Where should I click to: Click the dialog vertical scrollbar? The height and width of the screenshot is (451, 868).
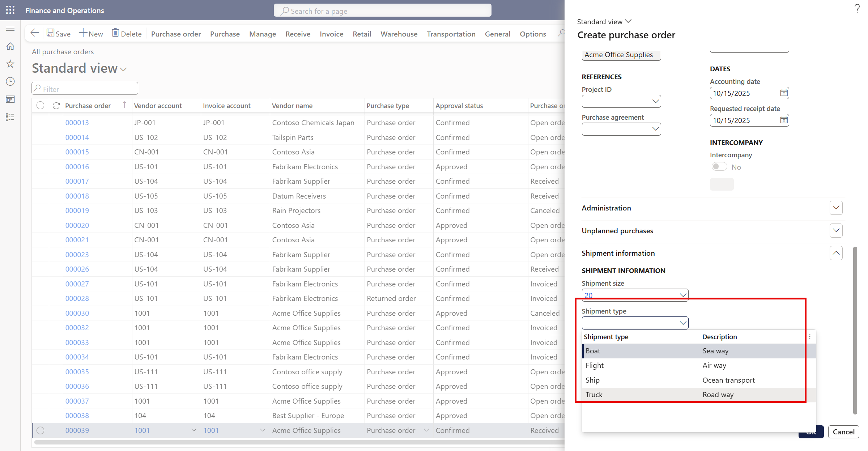855,330
